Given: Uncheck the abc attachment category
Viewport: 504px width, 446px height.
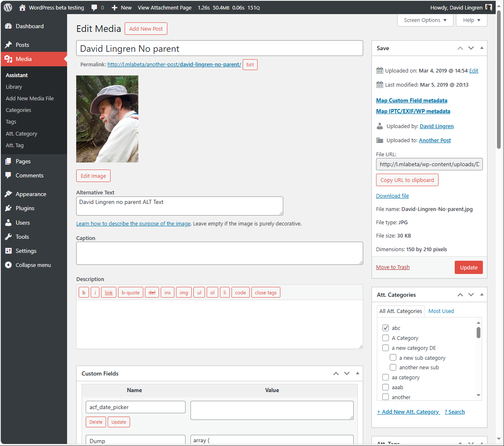Looking at the screenshot, I should pyautogui.click(x=386, y=327).
